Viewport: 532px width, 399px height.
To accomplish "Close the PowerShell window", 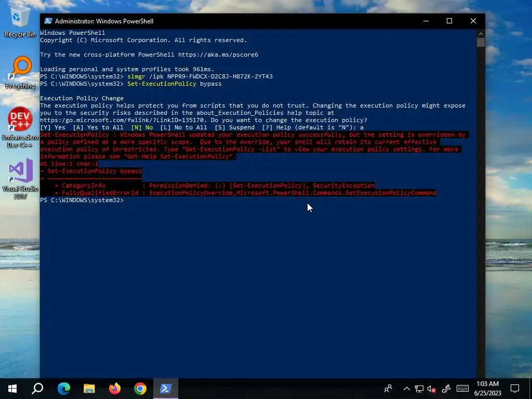I will 473,21.
